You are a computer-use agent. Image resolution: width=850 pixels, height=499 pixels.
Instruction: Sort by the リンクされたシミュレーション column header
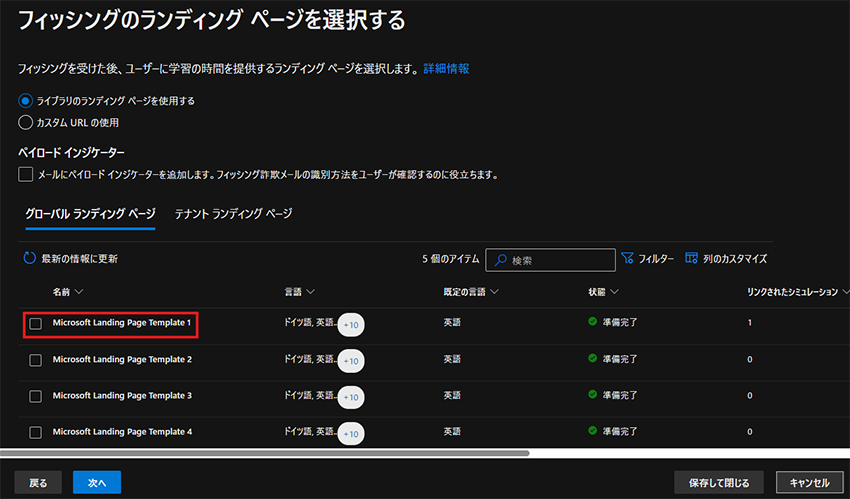tap(798, 292)
